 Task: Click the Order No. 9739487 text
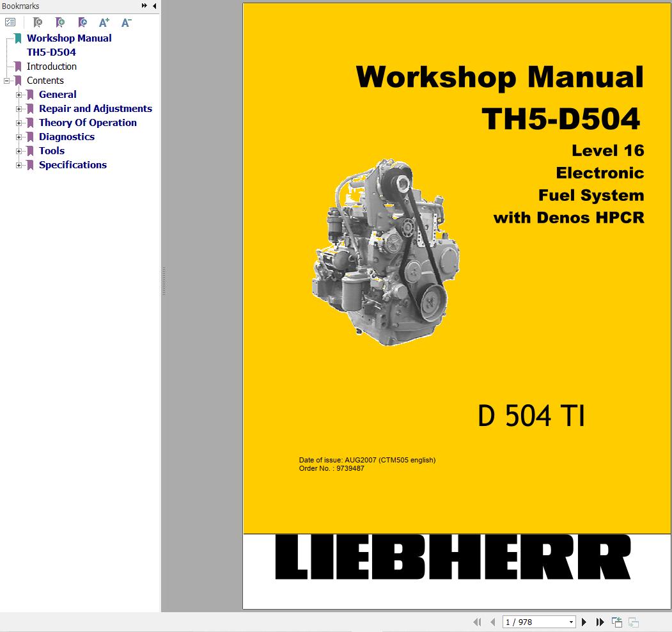pos(332,468)
